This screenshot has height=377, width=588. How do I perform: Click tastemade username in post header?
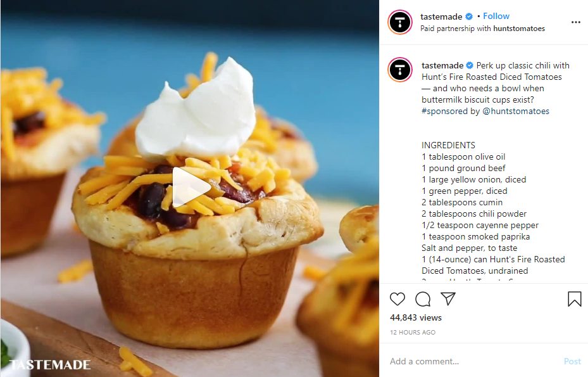coord(441,16)
